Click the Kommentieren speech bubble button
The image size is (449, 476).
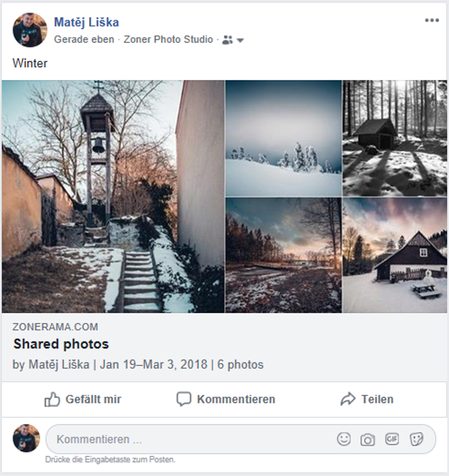(x=226, y=399)
